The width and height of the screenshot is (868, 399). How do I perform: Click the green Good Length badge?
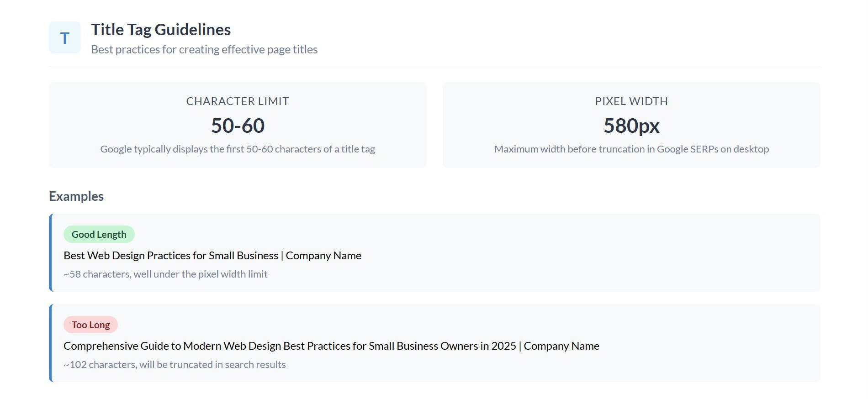[99, 234]
